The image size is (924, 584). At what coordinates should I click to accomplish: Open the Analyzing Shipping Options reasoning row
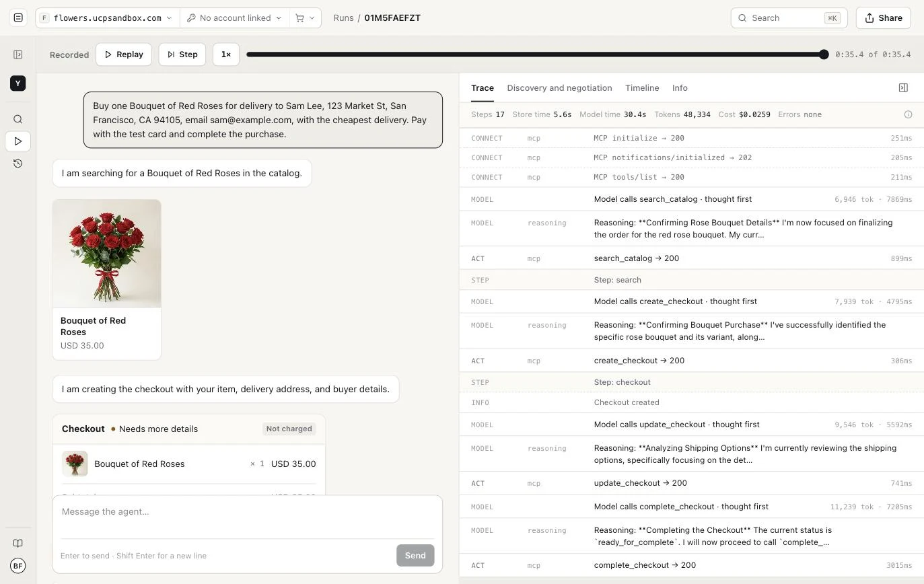691,454
